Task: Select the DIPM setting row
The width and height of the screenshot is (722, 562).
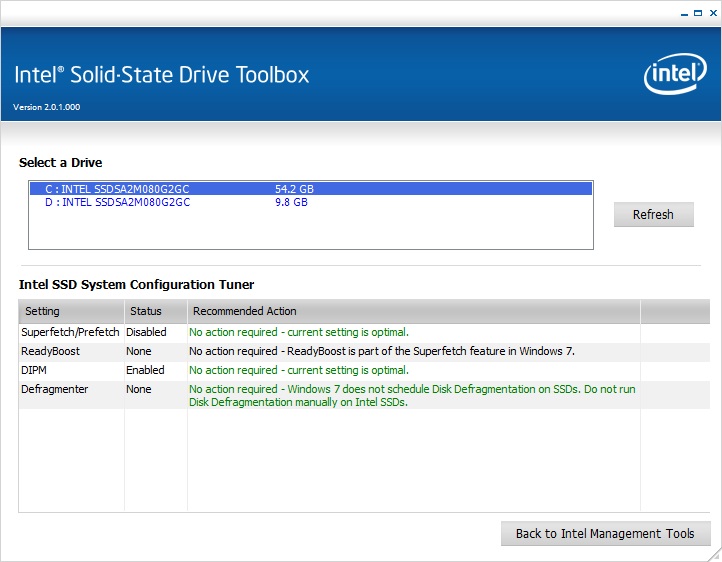Action: pos(364,370)
